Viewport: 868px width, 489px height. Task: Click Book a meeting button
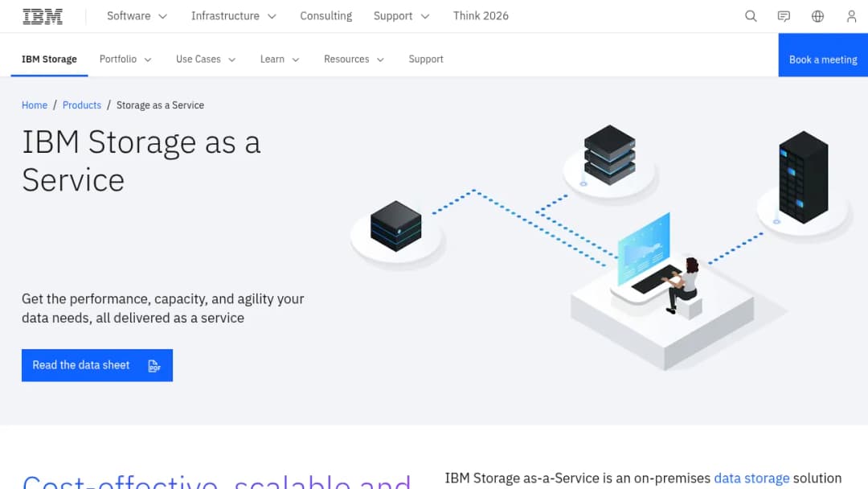pos(823,55)
